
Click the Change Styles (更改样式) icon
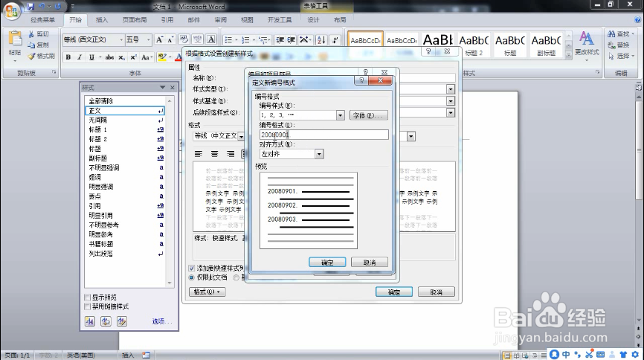(x=586, y=39)
